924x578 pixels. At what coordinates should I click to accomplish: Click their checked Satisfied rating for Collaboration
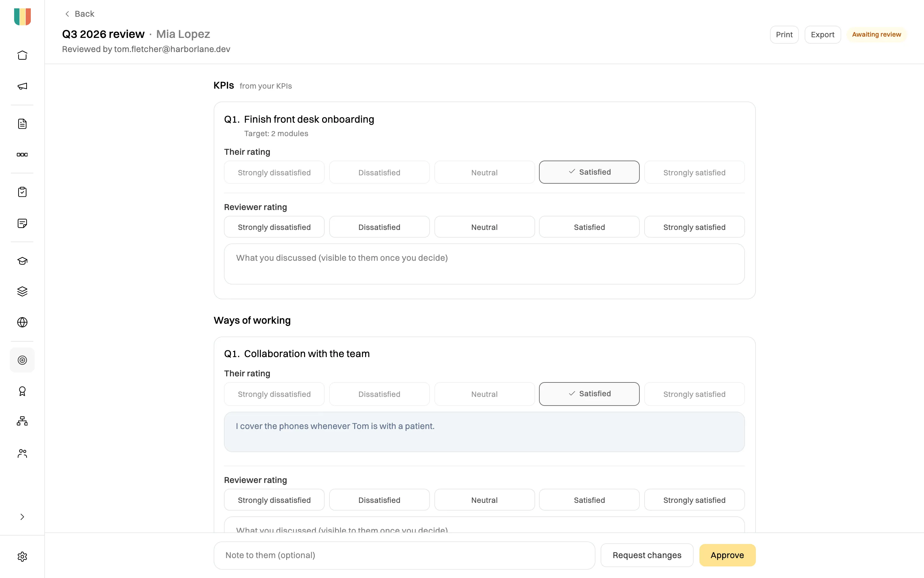point(589,394)
